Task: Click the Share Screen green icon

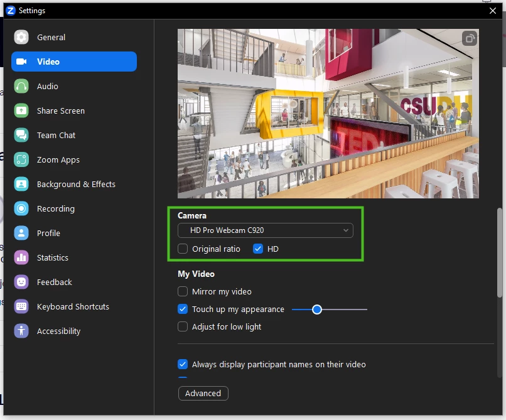Action: click(x=21, y=110)
